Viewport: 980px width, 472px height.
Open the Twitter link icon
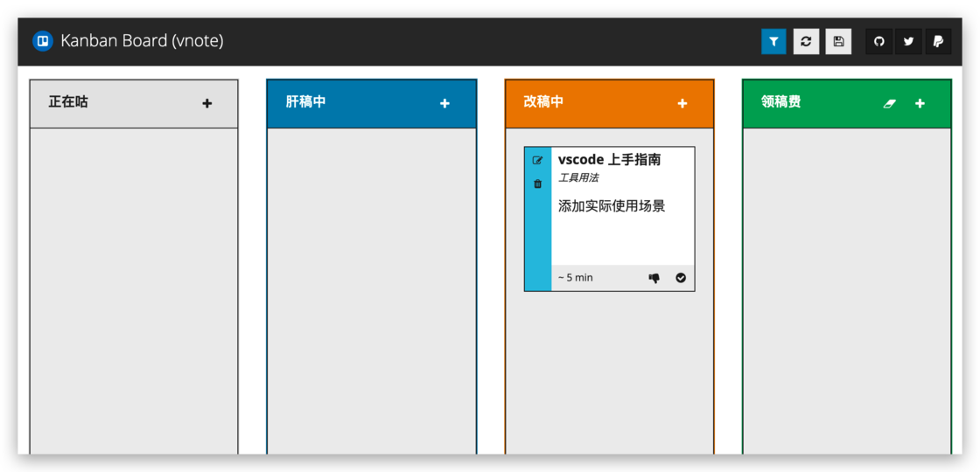coord(908,41)
